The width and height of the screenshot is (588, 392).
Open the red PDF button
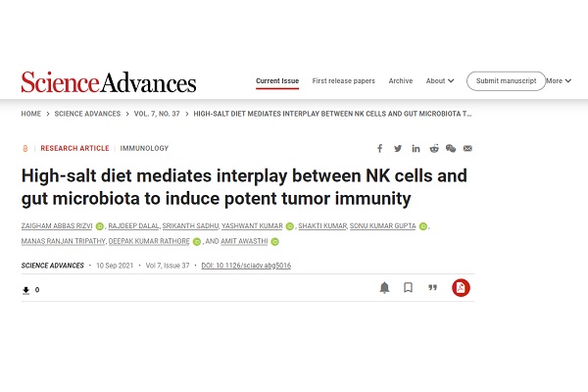coord(460,288)
